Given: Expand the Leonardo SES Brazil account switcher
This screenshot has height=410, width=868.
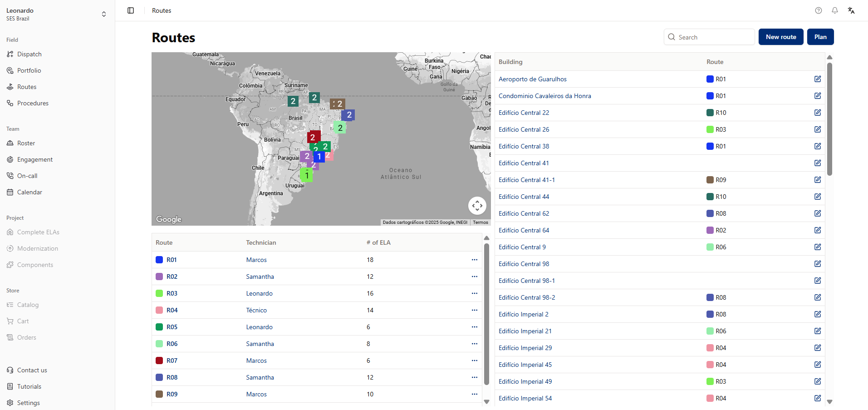Looking at the screenshot, I should tap(103, 14).
